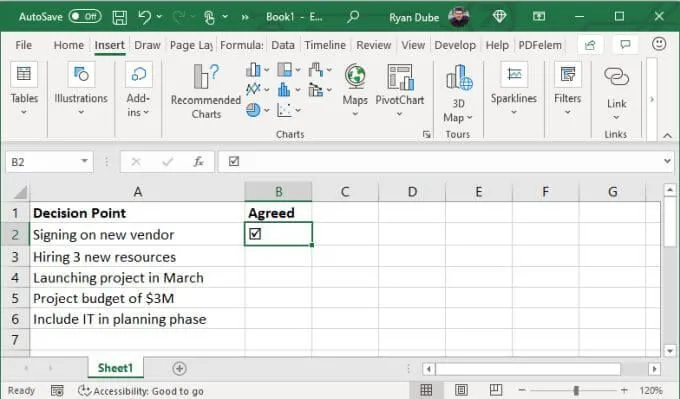Switch to the Review tab
680x399 pixels.
[373, 45]
